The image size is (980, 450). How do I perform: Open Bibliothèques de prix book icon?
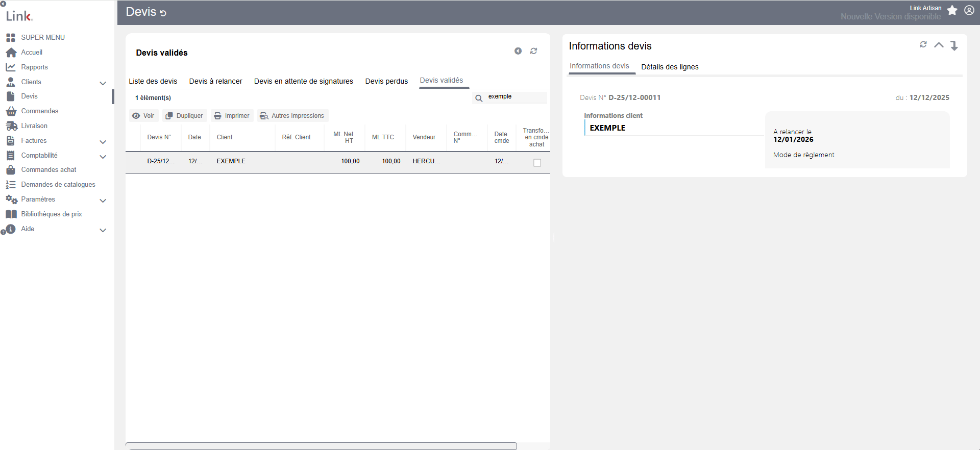(11, 214)
